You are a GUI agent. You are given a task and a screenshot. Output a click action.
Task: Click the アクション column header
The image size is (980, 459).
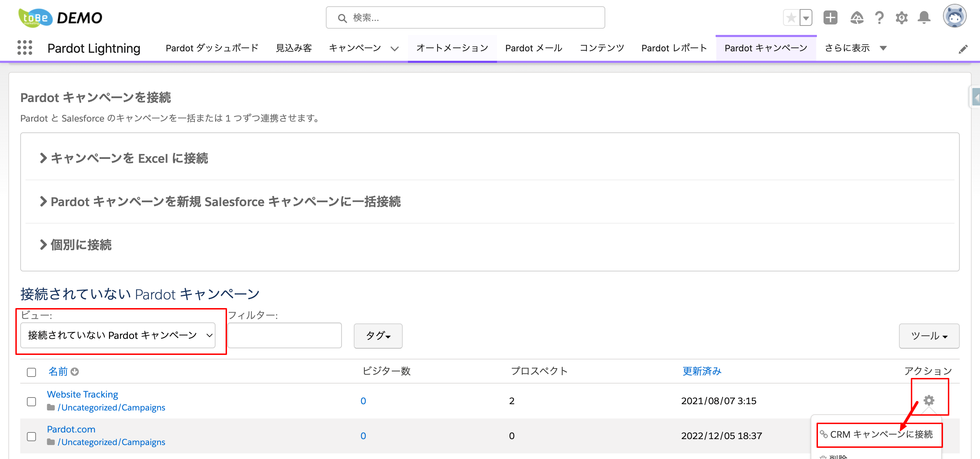[928, 371]
